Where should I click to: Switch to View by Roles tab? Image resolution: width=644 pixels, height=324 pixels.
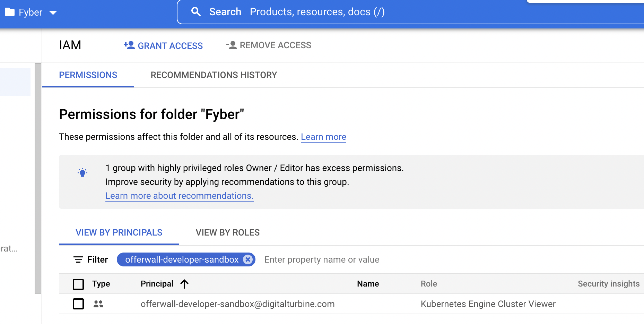[x=227, y=232]
